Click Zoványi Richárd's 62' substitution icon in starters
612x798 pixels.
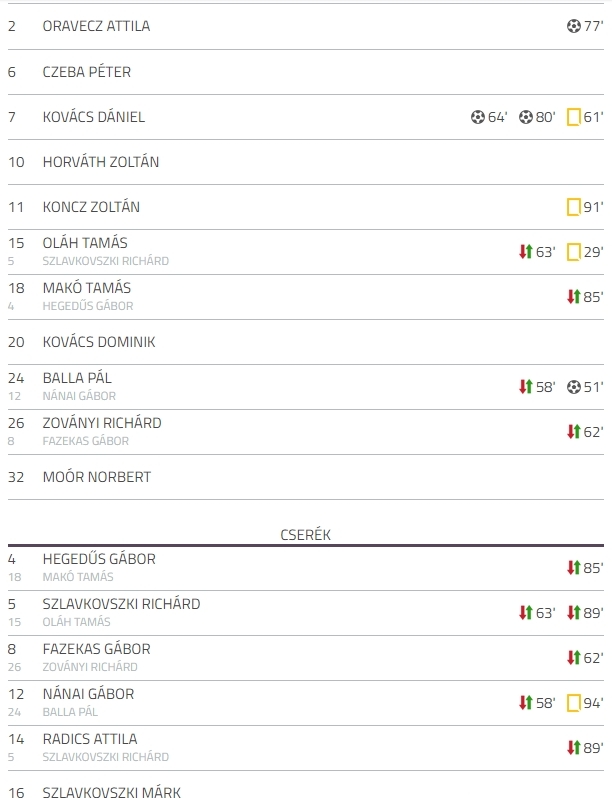[x=573, y=432]
